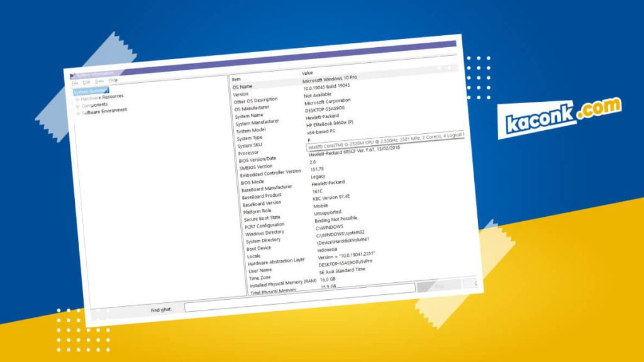Click the System Information title bar icon

click(x=72, y=76)
